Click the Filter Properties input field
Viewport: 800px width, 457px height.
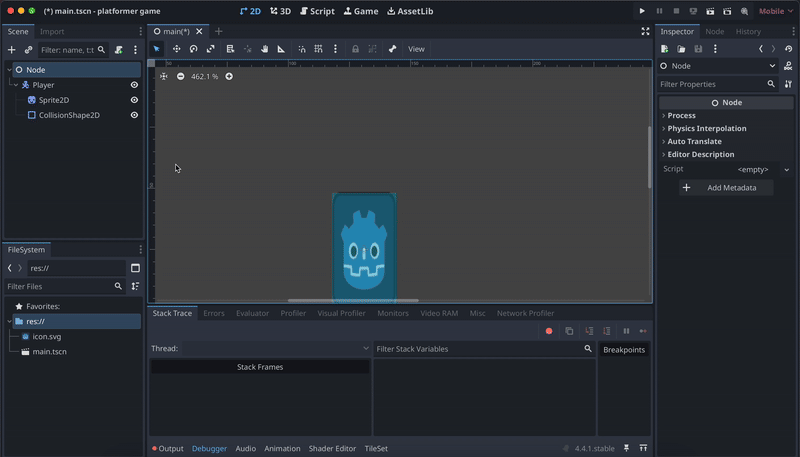click(x=712, y=84)
